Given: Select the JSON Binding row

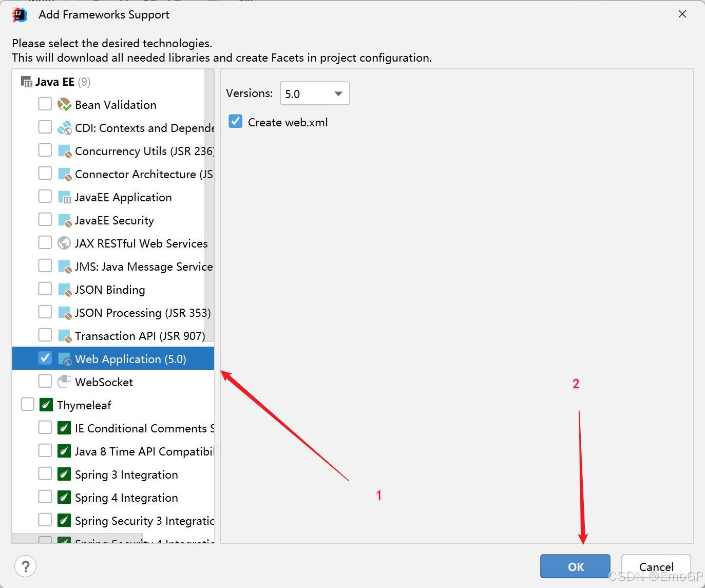Looking at the screenshot, I should click(x=113, y=290).
